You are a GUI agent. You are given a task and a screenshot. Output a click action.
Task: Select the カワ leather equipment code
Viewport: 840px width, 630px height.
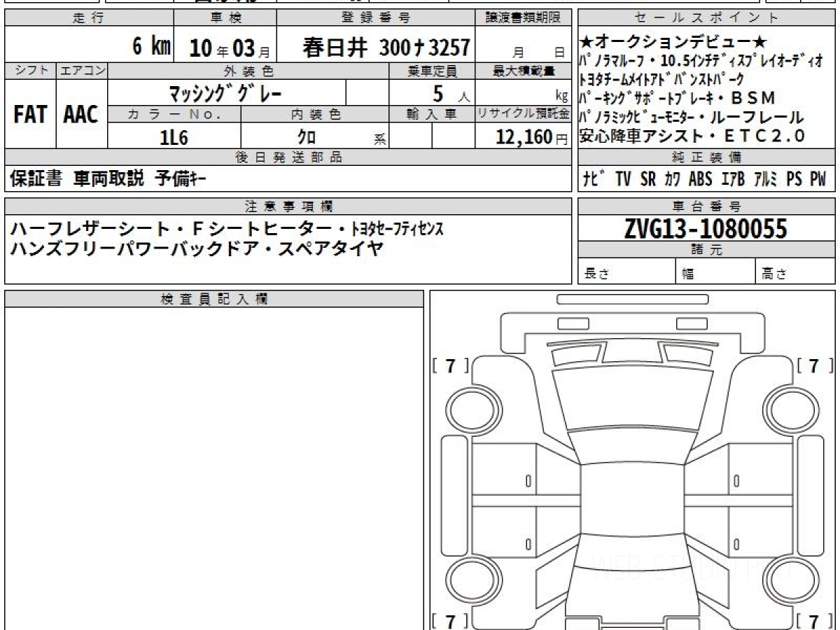(x=673, y=179)
